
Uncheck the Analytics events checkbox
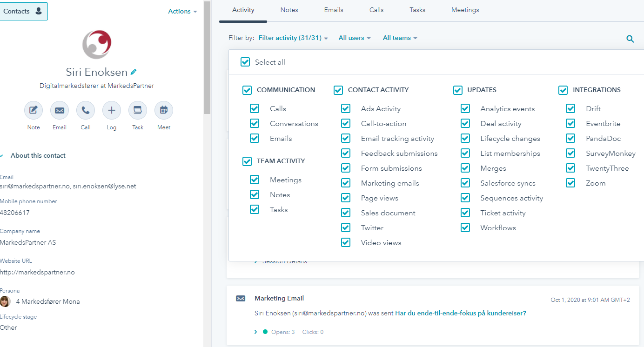tap(465, 108)
